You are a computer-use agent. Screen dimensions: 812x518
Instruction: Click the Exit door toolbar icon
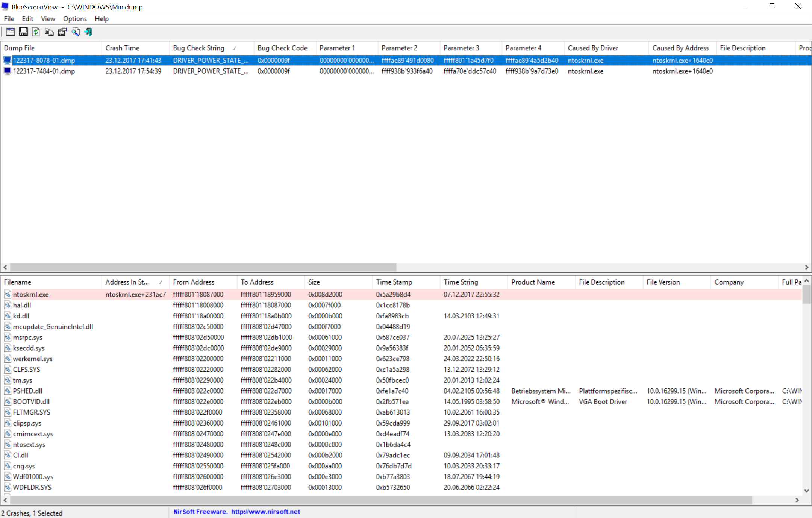[88, 32]
